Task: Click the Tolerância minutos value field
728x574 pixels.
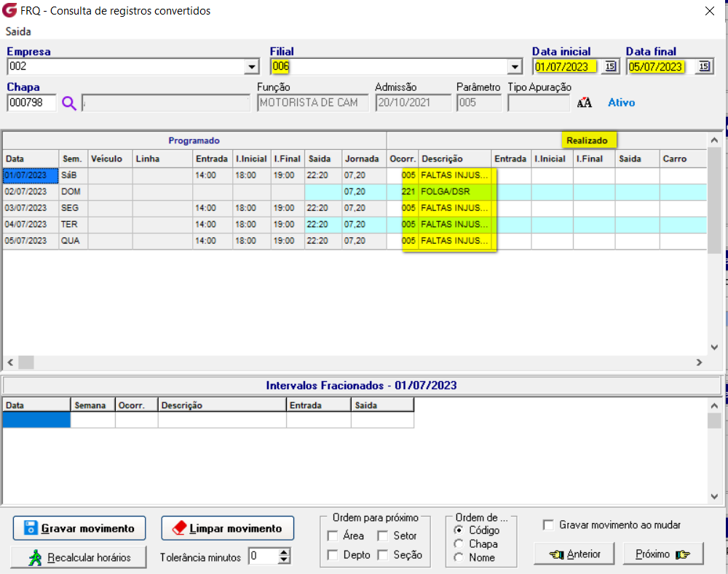Action: pyautogui.click(x=264, y=556)
